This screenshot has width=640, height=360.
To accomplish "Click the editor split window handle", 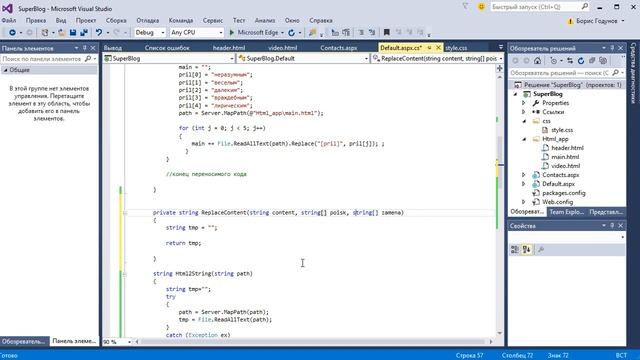I will (500, 68).
